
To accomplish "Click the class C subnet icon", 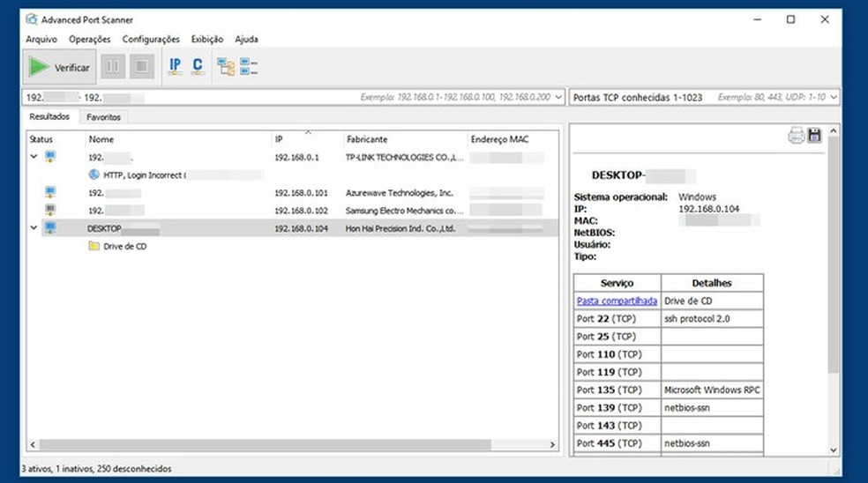I will coord(197,67).
